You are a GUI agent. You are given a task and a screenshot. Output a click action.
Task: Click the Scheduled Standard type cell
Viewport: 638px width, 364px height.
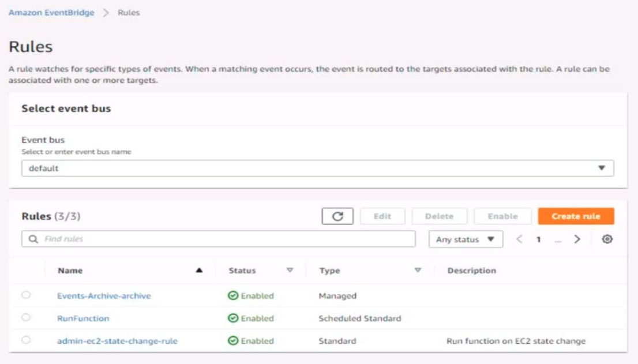pos(360,318)
